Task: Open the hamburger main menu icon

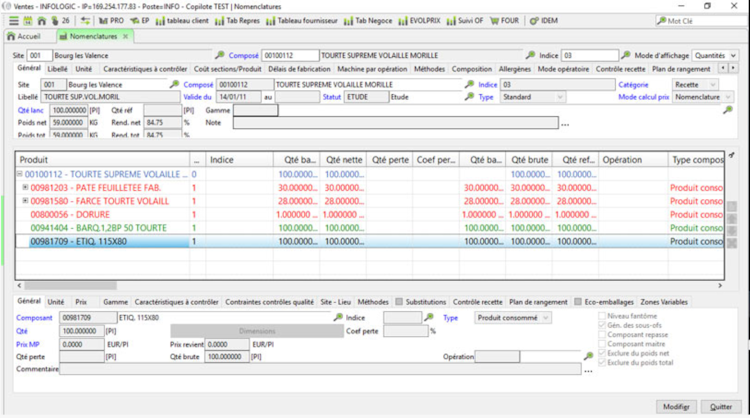Action: coord(14,21)
